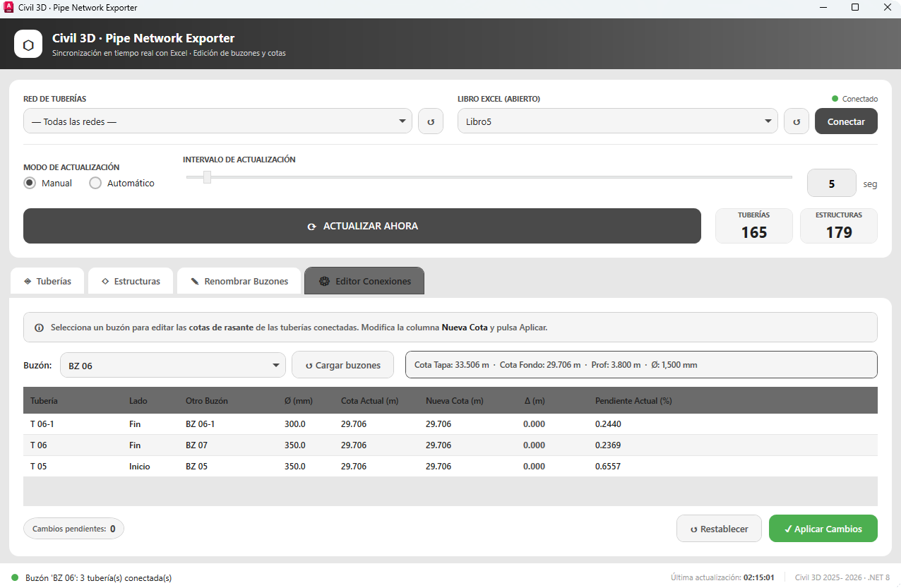Switch to the Editor Conexiones tab
The image size is (901, 588).
[x=364, y=281]
